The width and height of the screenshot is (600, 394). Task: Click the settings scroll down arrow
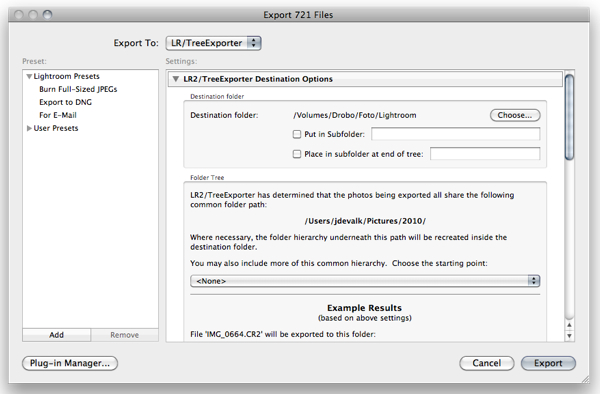569,336
